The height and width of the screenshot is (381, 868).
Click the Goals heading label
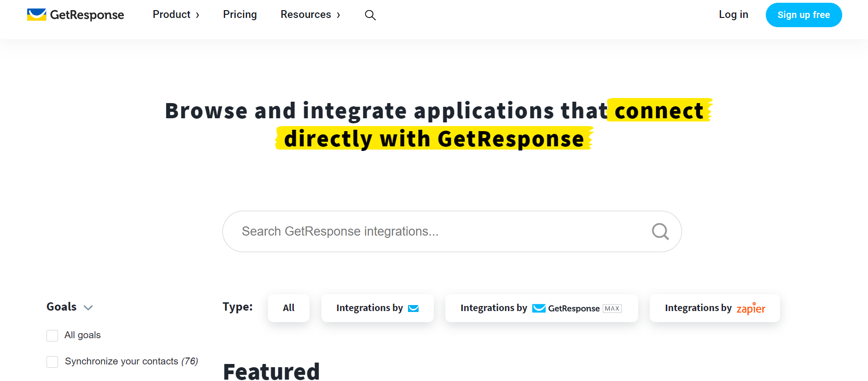[x=62, y=307]
